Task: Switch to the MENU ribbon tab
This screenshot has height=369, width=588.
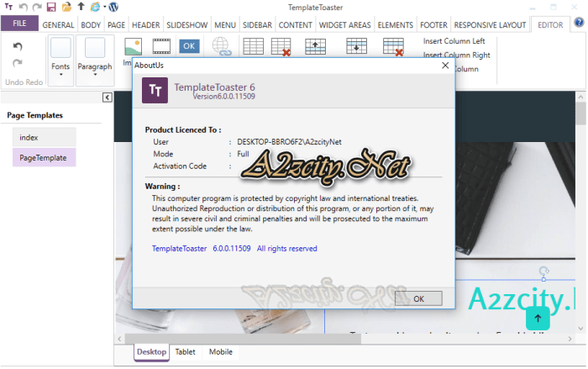Action: pos(225,24)
